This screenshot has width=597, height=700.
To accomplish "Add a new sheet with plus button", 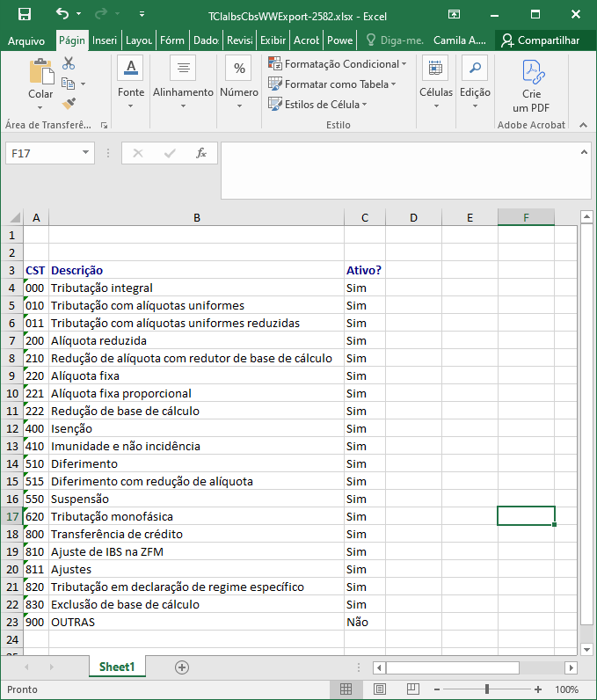I will pyautogui.click(x=182, y=667).
